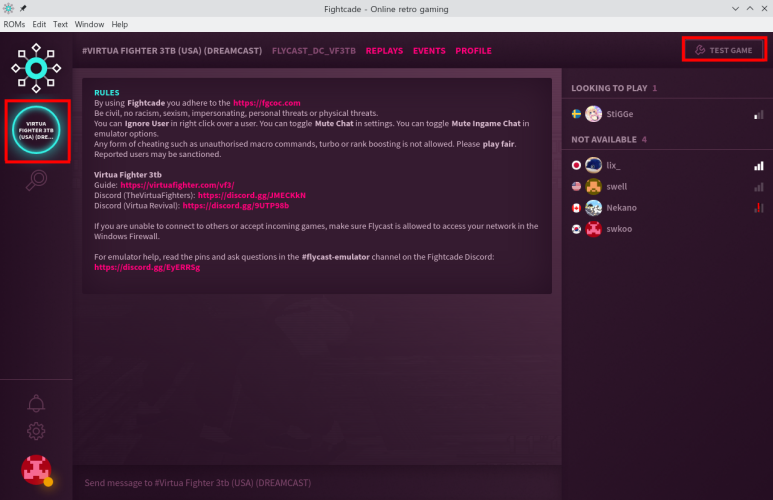Click the Sweden flag beside StiGGe
Viewport: 773px width, 500px height.
tap(576, 114)
